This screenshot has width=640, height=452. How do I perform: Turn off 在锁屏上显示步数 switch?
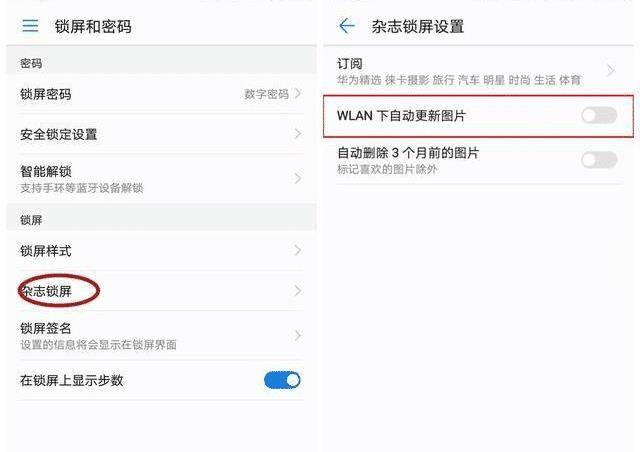point(282,380)
